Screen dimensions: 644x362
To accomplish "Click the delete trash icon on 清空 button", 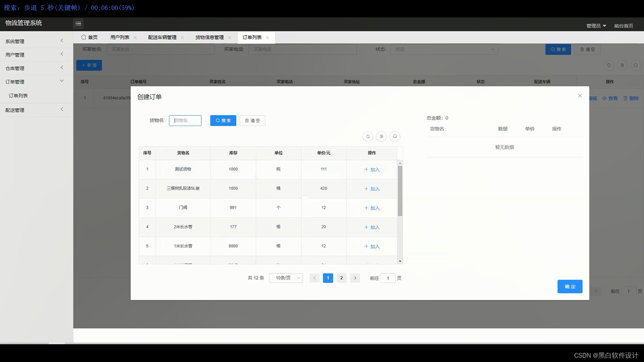I will [x=247, y=120].
